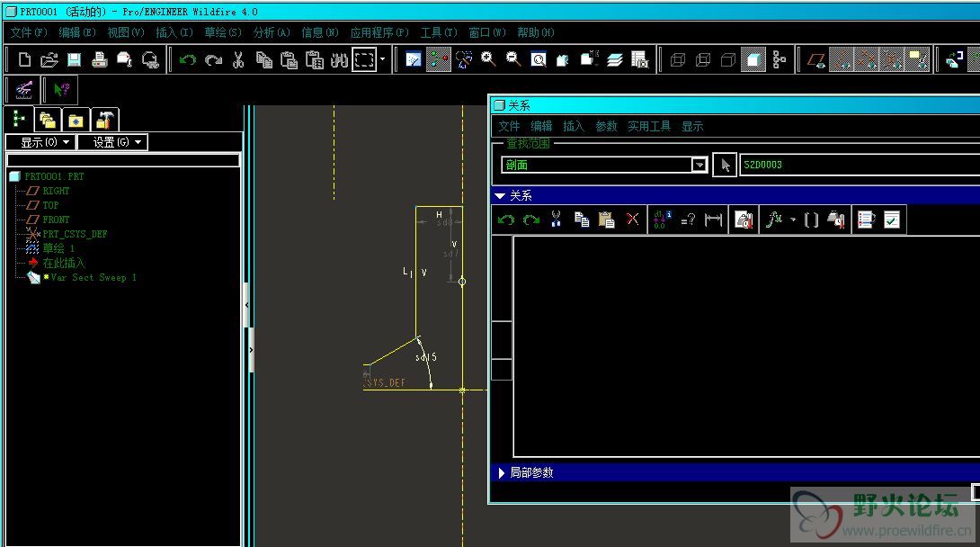Click the sketch measure tool icon

coord(23,89)
